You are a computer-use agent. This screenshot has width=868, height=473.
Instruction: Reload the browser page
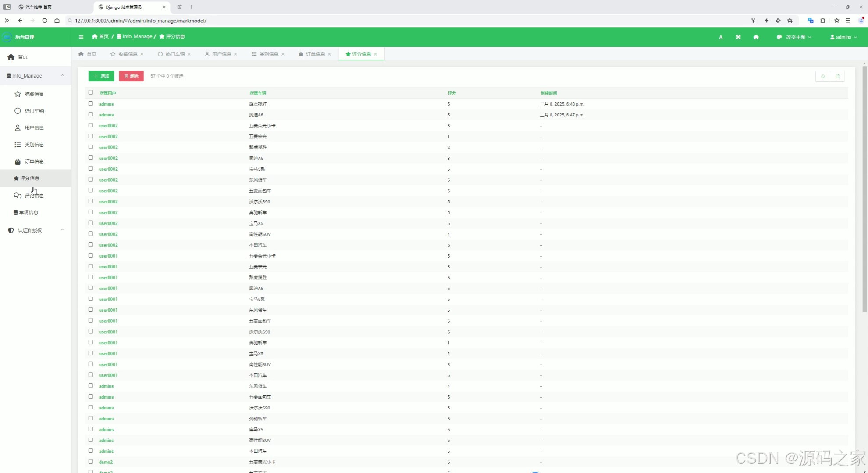coord(45,21)
